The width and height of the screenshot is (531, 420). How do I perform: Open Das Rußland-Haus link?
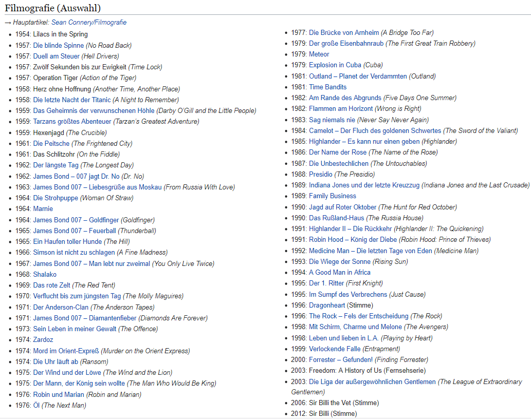pos(337,218)
